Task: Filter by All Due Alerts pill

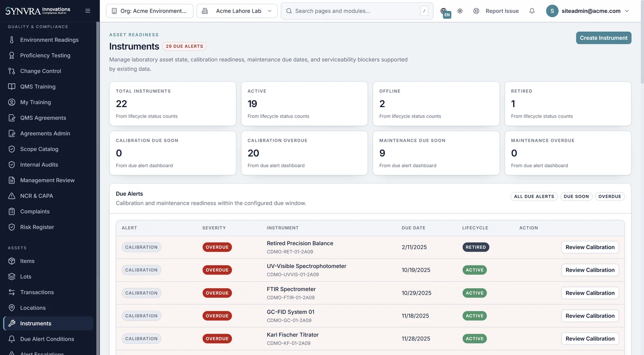Action: pyautogui.click(x=534, y=196)
